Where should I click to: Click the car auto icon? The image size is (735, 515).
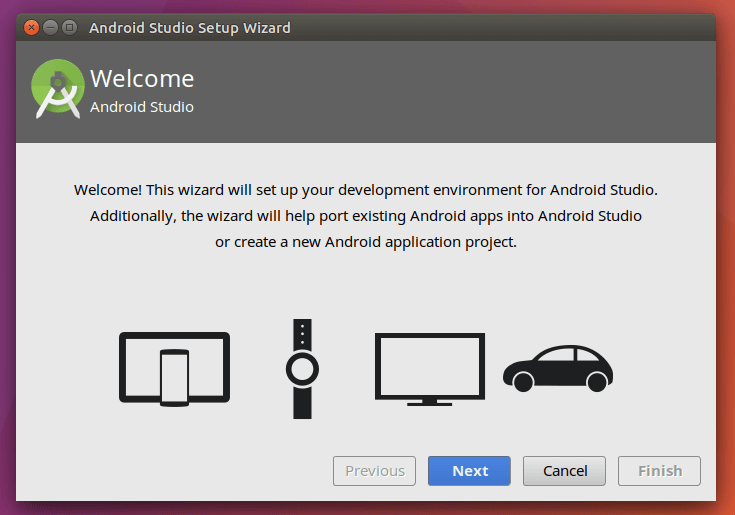pyautogui.click(x=558, y=368)
